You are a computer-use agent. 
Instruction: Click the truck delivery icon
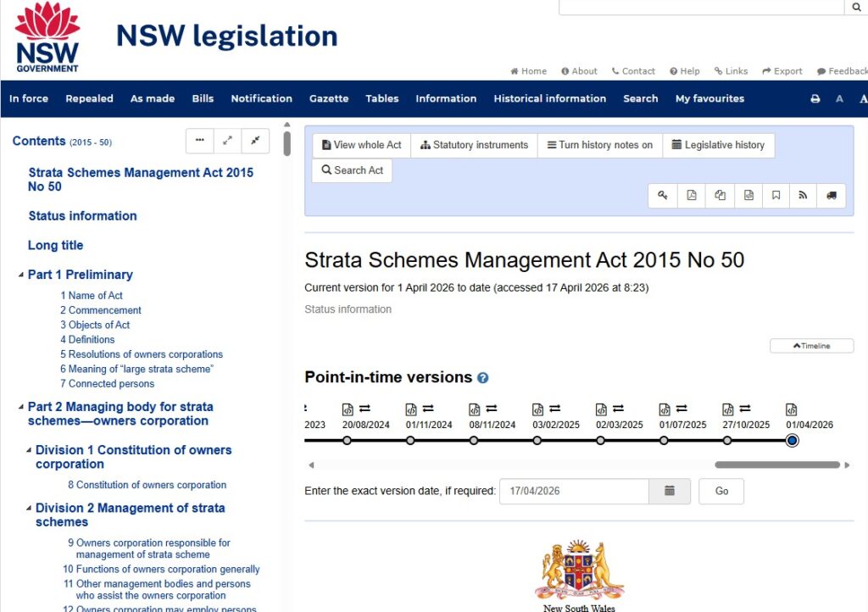[831, 196]
